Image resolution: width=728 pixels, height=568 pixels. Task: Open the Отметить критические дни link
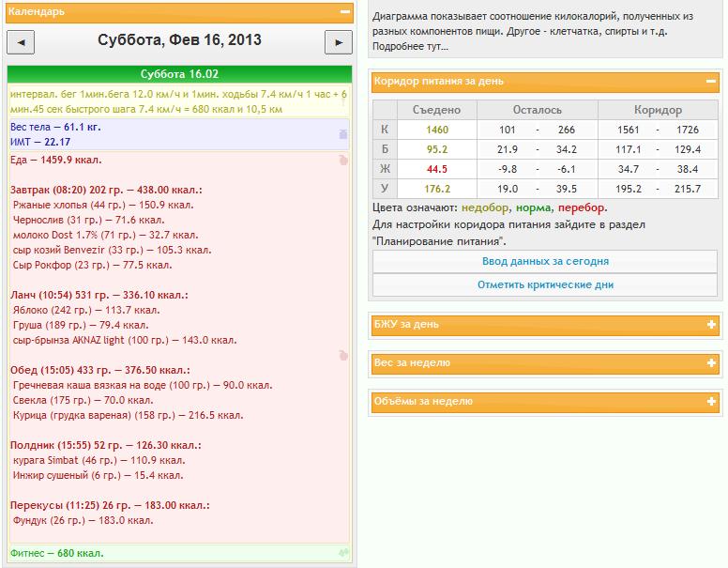point(545,284)
